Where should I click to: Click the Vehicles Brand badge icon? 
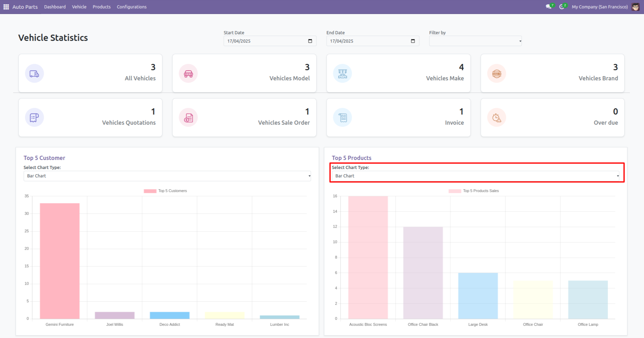[496, 74]
